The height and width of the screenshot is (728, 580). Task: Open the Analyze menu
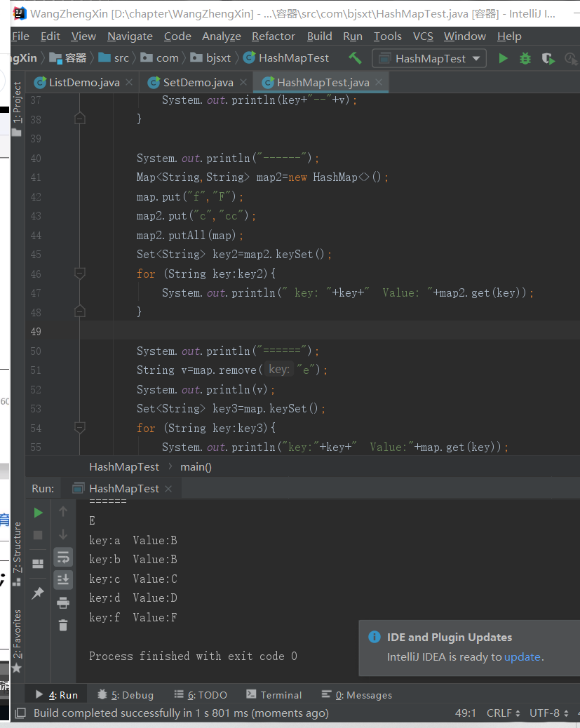(222, 36)
